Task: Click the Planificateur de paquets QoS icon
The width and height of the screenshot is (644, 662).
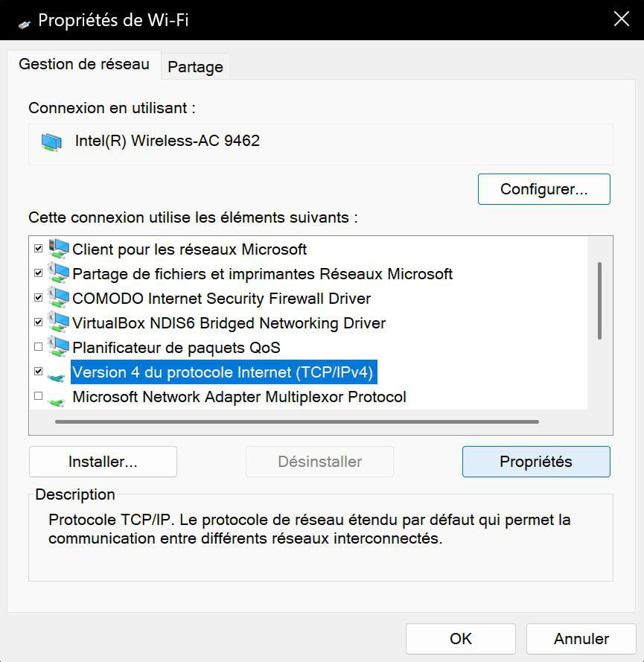Action: (x=58, y=346)
